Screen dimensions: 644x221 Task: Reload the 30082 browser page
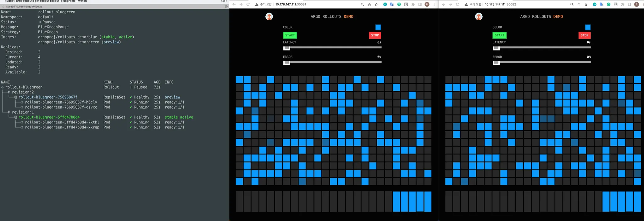[458, 4]
